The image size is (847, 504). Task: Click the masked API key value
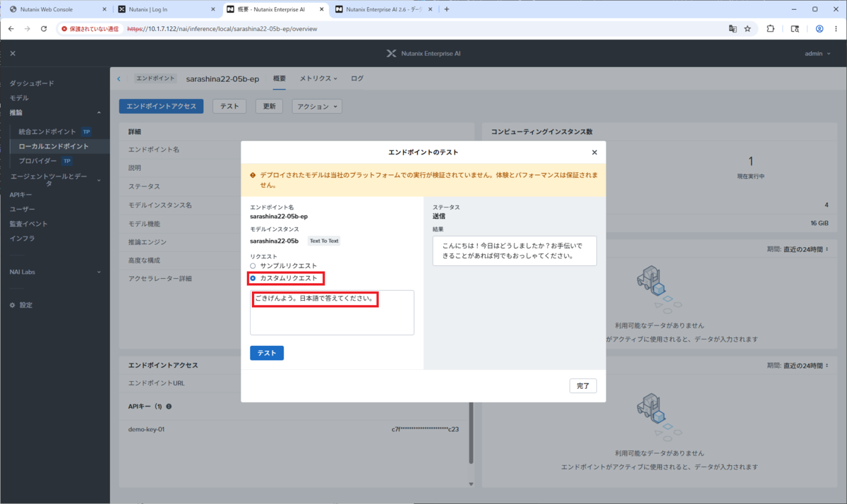coord(425,429)
